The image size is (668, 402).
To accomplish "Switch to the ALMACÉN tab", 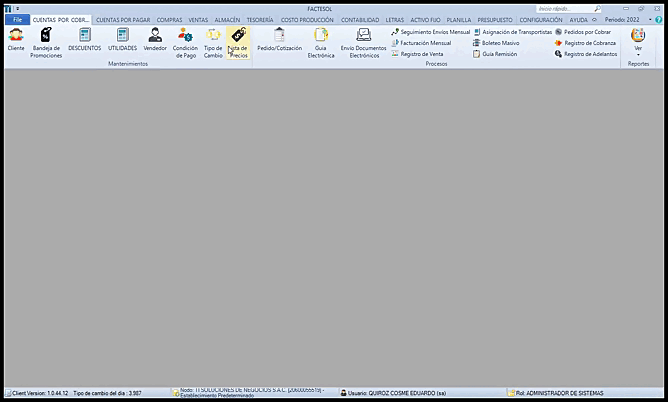I will (x=227, y=20).
